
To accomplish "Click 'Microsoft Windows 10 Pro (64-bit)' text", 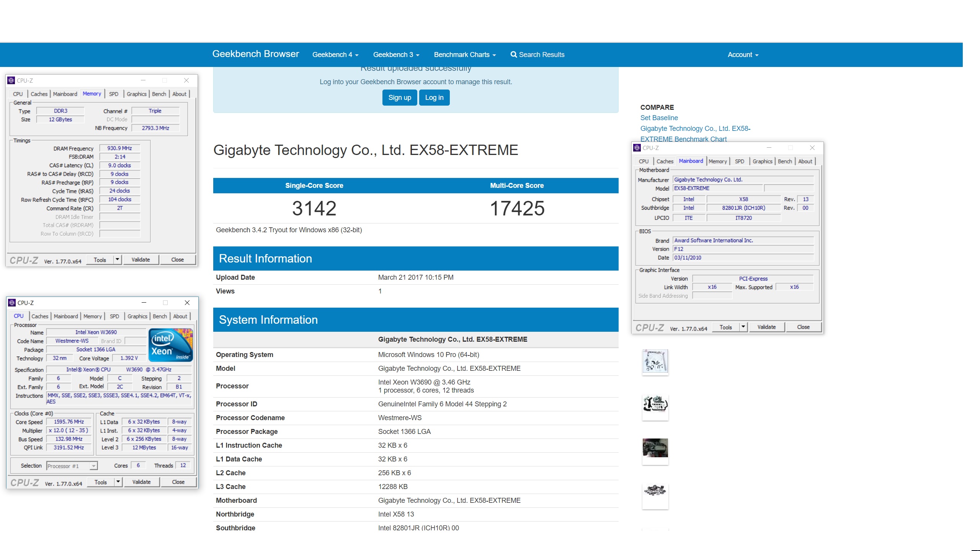I will click(x=428, y=355).
